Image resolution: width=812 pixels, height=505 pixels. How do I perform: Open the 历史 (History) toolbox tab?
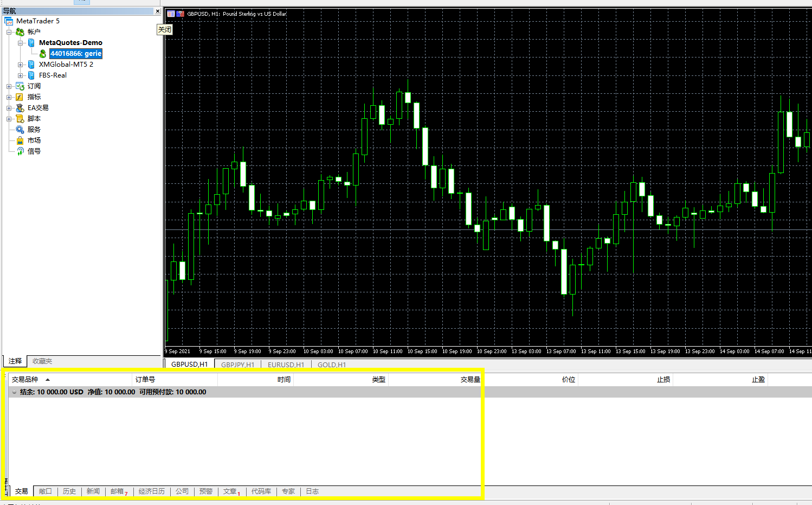pos(69,491)
